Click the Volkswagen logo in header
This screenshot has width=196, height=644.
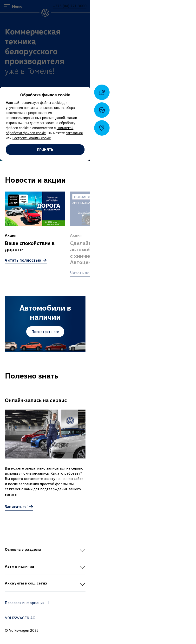(x=45, y=13)
